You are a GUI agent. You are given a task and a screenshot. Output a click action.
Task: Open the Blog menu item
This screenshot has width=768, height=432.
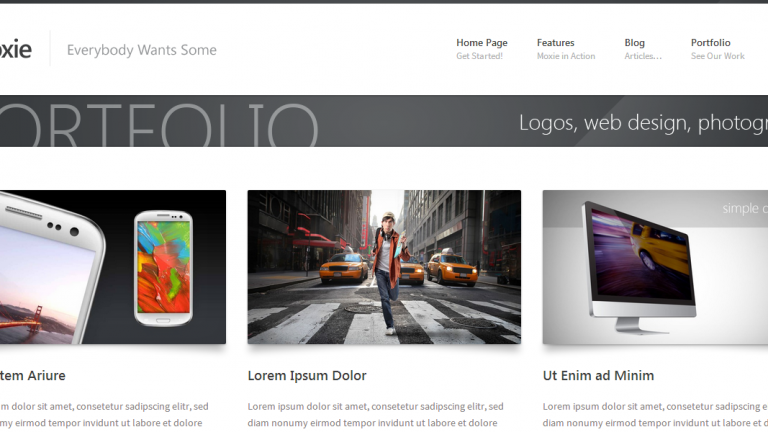tap(634, 43)
